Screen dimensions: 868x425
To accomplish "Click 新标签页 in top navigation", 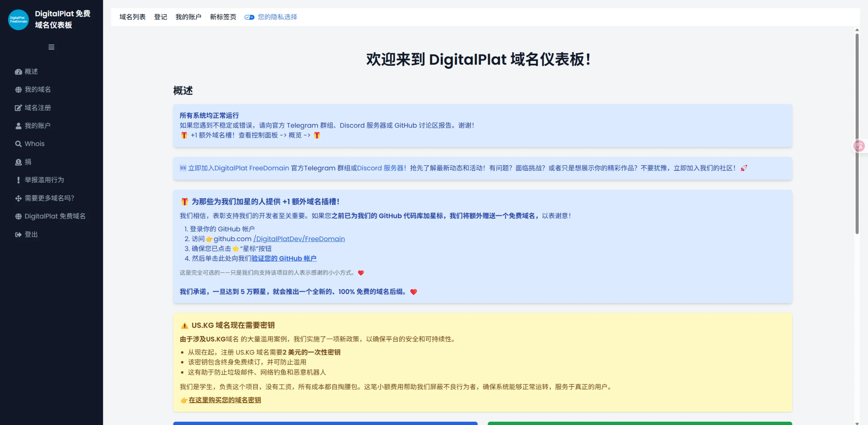I will (223, 17).
